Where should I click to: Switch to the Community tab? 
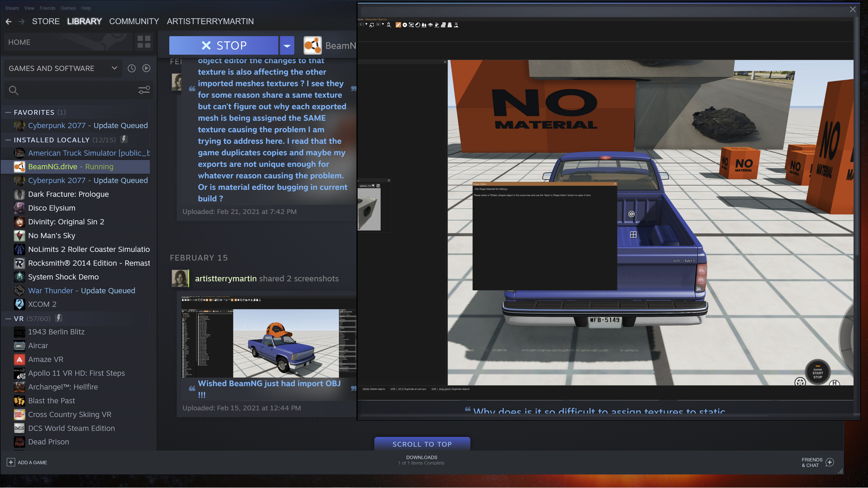coord(134,21)
